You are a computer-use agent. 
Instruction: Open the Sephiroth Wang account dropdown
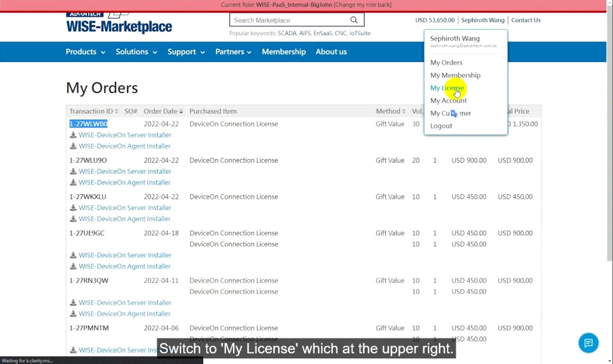(483, 20)
